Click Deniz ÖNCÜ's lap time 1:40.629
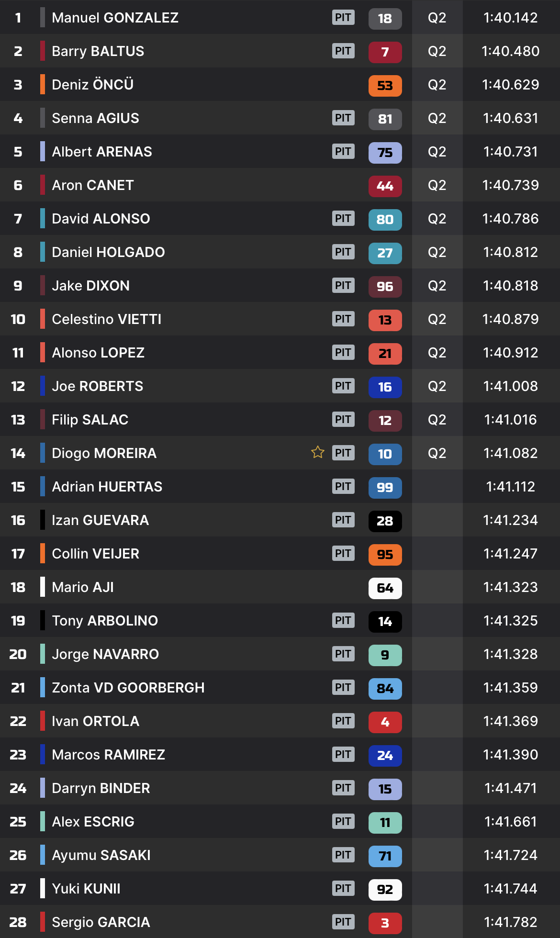560x938 pixels. click(510, 85)
